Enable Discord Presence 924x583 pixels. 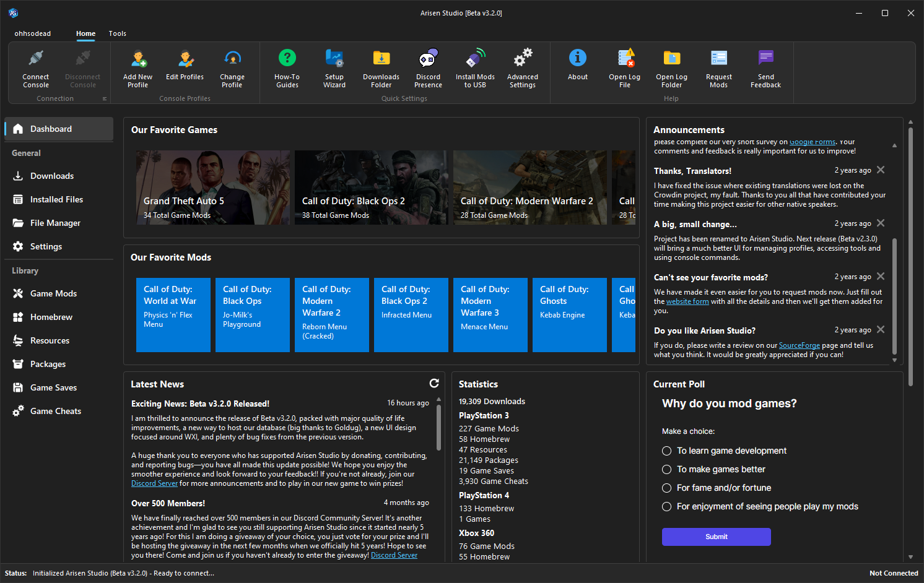pos(428,68)
